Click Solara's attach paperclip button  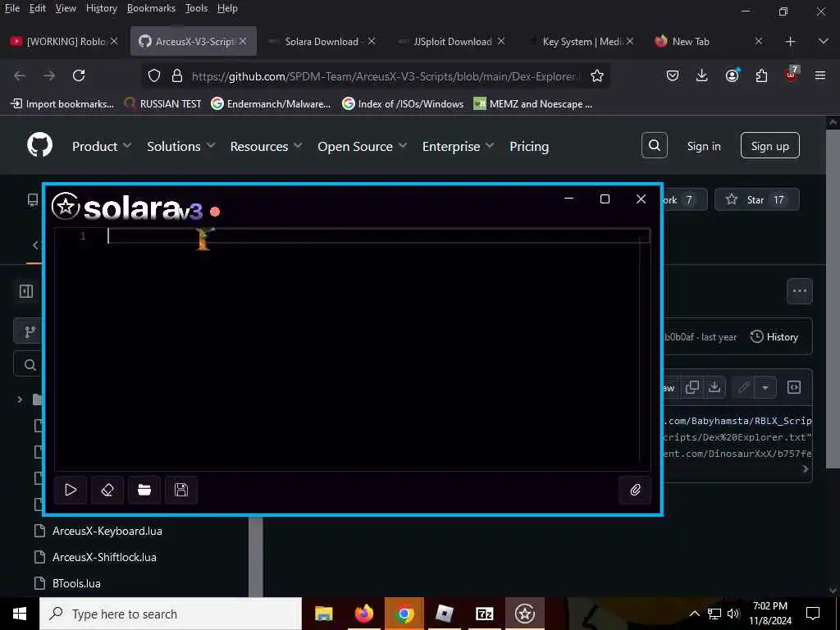pyautogui.click(x=635, y=490)
